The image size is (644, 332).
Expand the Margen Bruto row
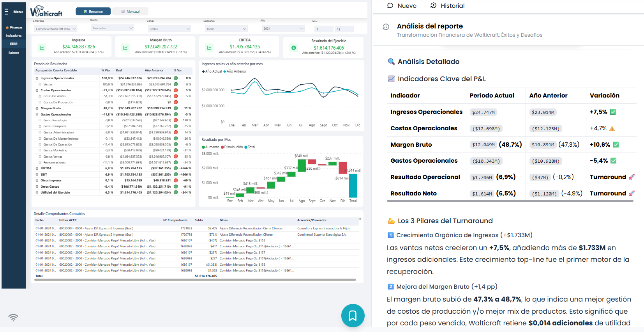pyautogui.click(x=37, y=108)
